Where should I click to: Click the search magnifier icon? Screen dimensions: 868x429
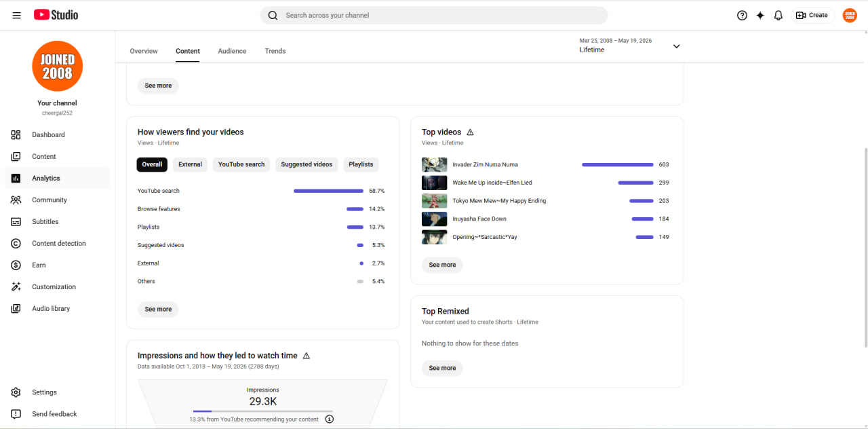pos(273,15)
